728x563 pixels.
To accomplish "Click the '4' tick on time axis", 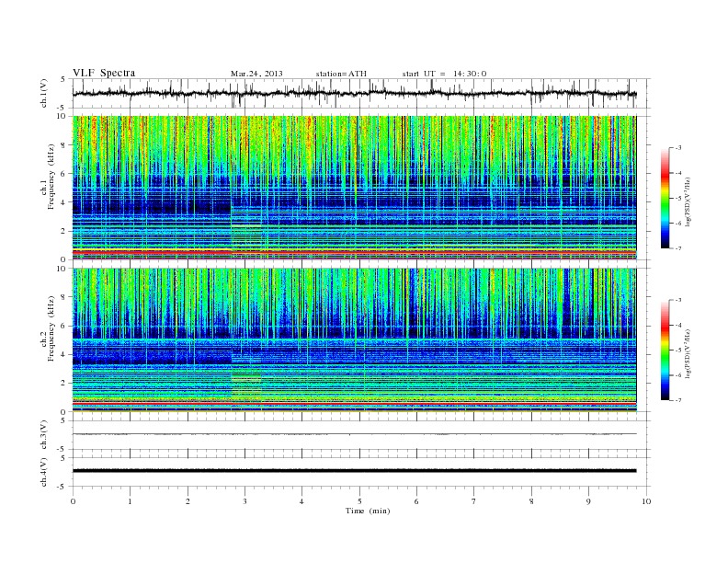I will tap(301, 501).
